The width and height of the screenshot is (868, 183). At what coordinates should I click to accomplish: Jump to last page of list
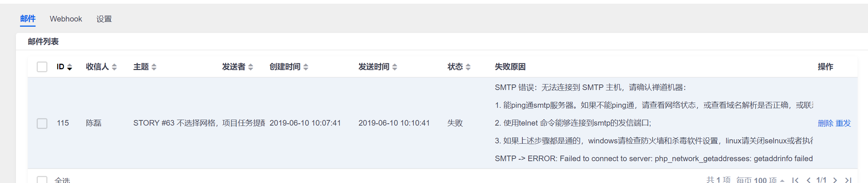(x=848, y=180)
